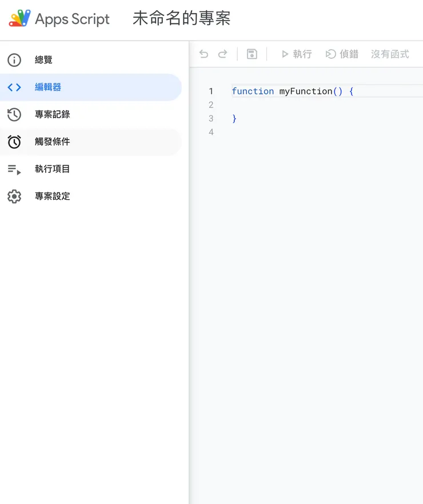Click the 'function' keyword in the code
Screen dimensions: 423x504
[253, 92]
